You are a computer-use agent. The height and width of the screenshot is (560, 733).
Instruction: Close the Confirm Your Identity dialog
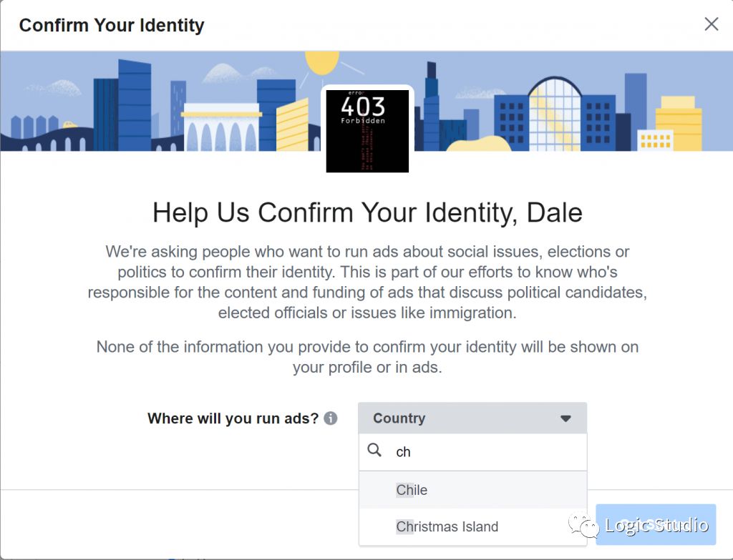[711, 24]
